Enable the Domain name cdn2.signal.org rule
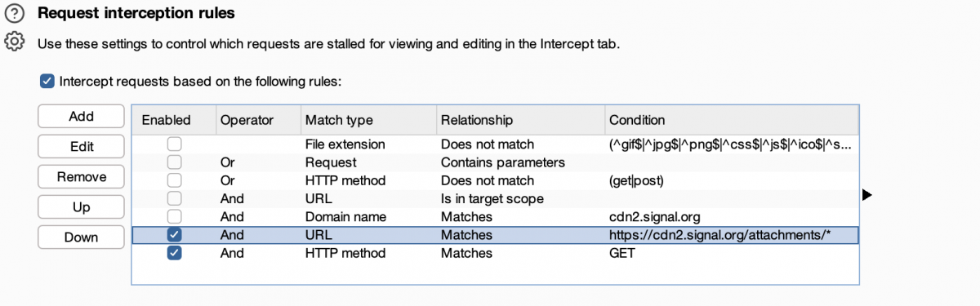The width and height of the screenshot is (980, 306). [x=174, y=217]
